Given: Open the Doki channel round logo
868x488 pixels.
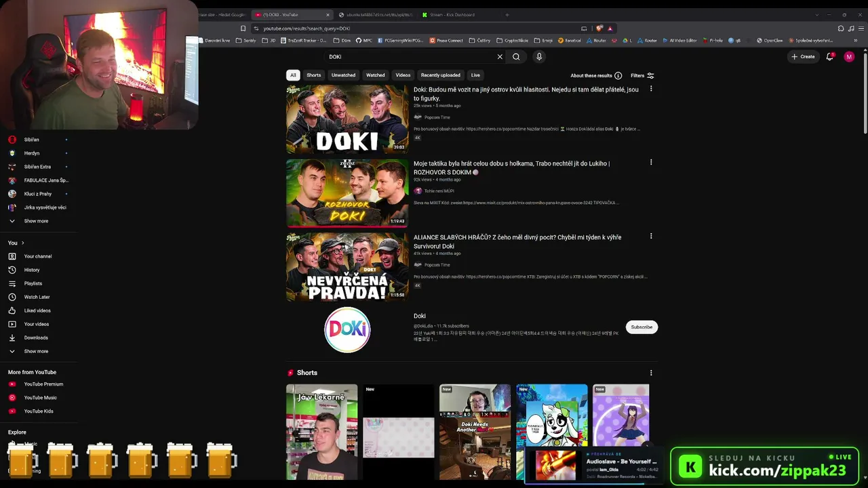Looking at the screenshot, I should 347,330.
